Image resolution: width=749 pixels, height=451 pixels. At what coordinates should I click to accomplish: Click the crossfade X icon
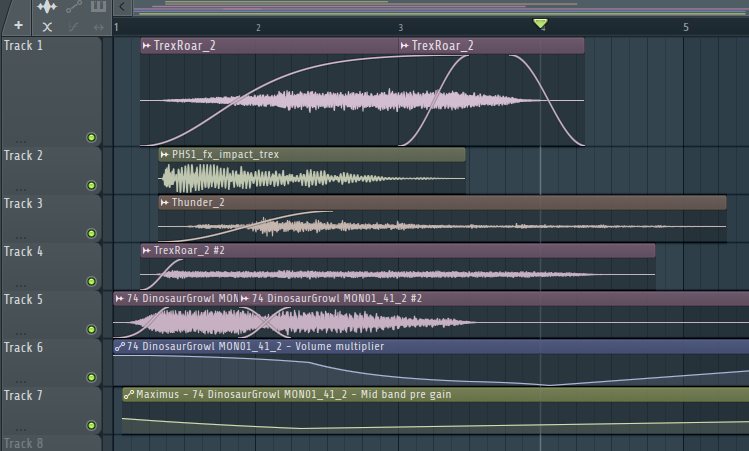click(47, 27)
